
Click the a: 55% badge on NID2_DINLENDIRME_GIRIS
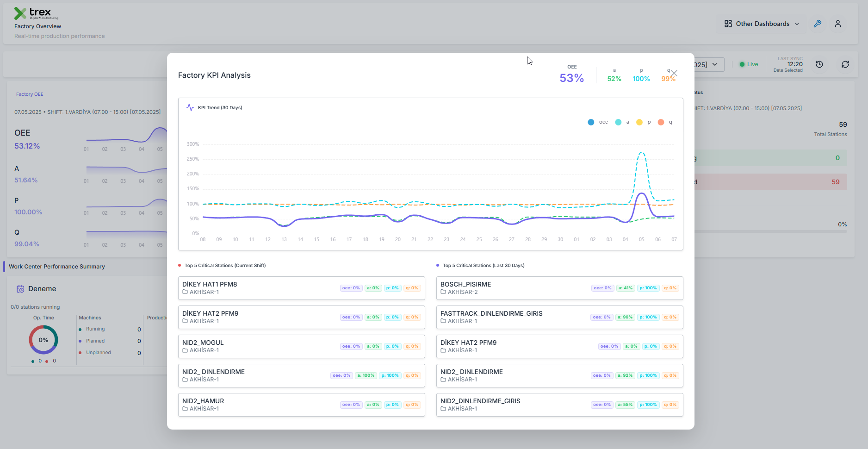tap(625, 405)
